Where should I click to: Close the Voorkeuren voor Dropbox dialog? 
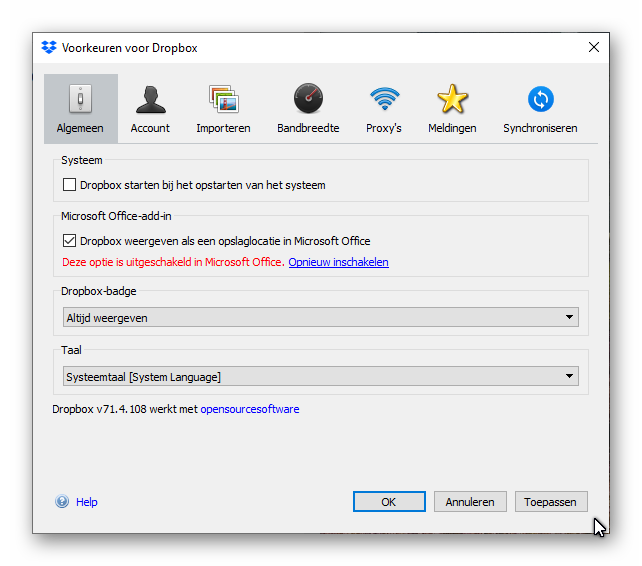pyautogui.click(x=594, y=48)
